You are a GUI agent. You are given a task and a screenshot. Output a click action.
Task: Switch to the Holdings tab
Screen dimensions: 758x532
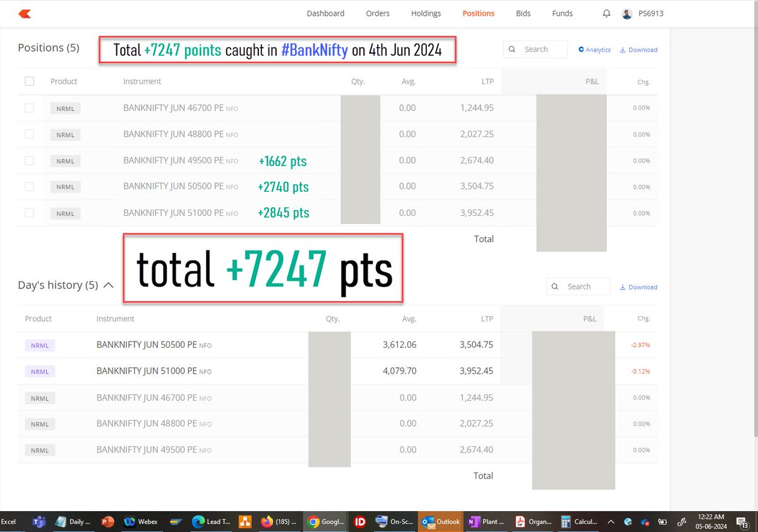426,13
